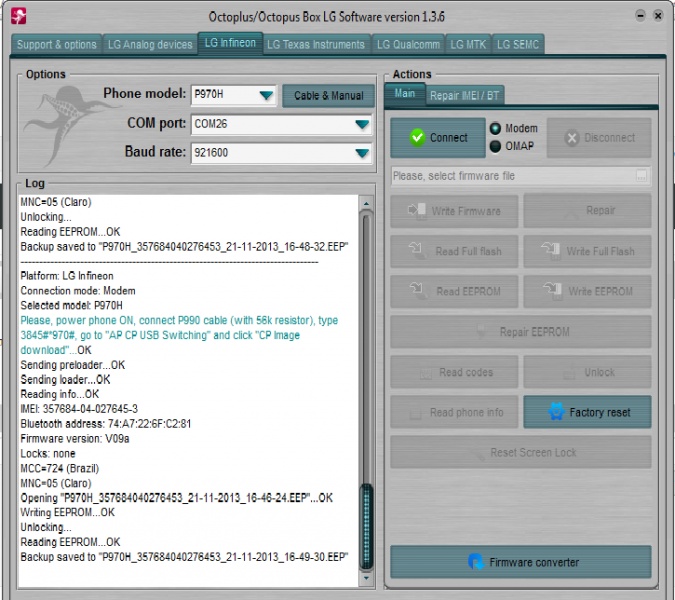Click the 'Writing EEPROM...OK' log line

[68, 513]
